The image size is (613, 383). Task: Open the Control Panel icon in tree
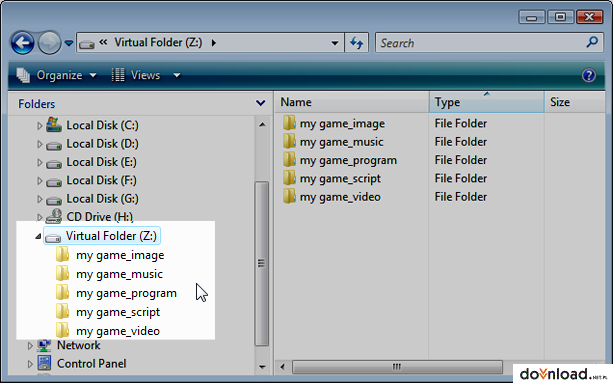tap(44, 363)
